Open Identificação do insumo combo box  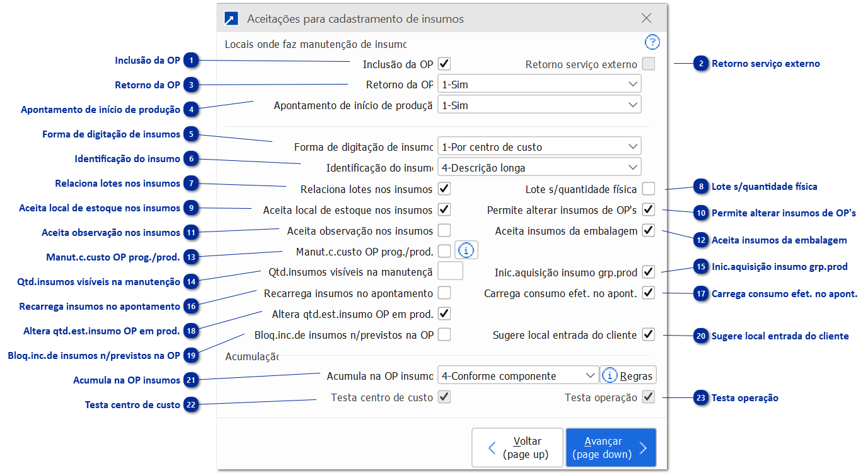pos(539,168)
